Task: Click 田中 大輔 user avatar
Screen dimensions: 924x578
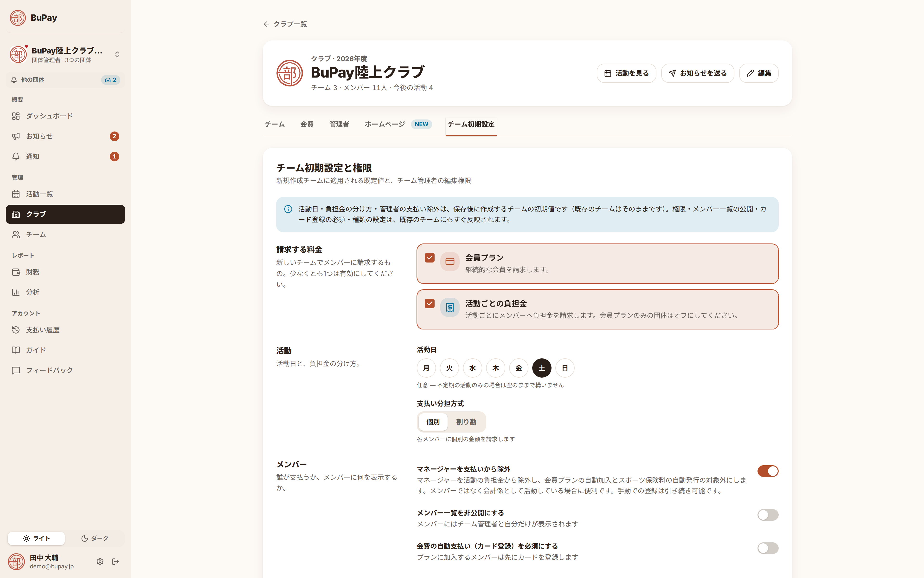Action: coord(16,562)
